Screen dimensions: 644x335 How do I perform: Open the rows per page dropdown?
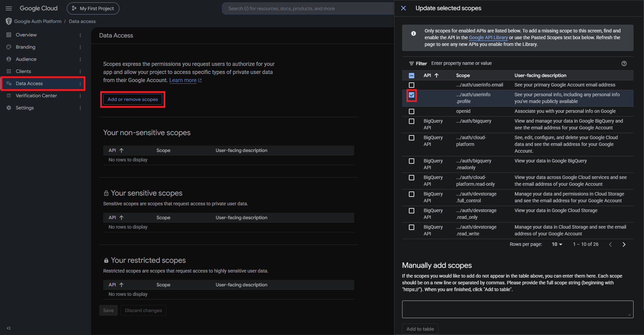[557, 244]
